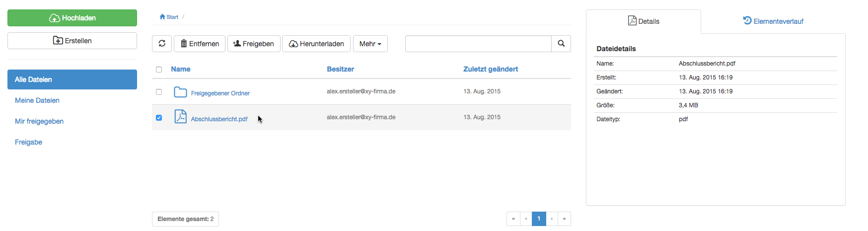This screenshot has width=868, height=231.
Task: Open Meine Dateien in sidebar
Action: (37, 100)
